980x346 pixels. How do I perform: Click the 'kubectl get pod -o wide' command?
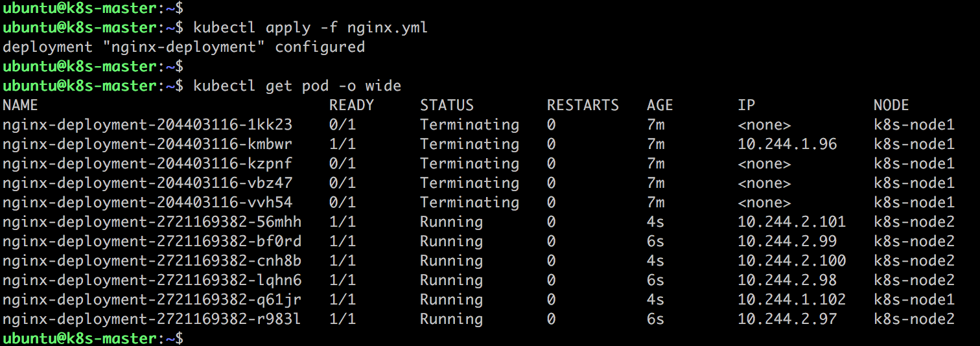tap(297, 86)
